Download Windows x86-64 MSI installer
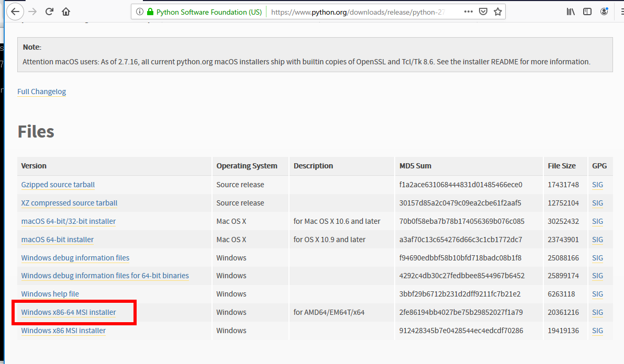This screenshot has height=364, width=624. click(x=69, y=312)
